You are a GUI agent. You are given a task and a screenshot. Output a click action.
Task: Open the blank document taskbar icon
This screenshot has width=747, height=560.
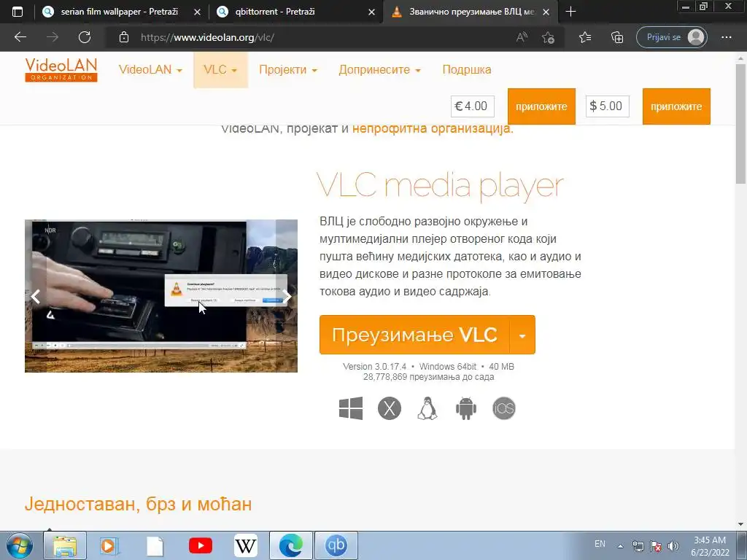155,545
